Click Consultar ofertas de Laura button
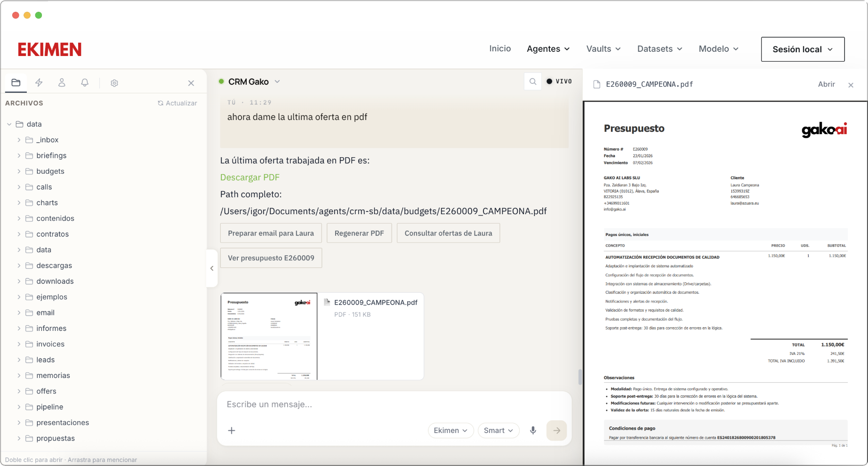The height and width of the screenshot is (466, 868). pyautogui.click(x=449, y=233)
